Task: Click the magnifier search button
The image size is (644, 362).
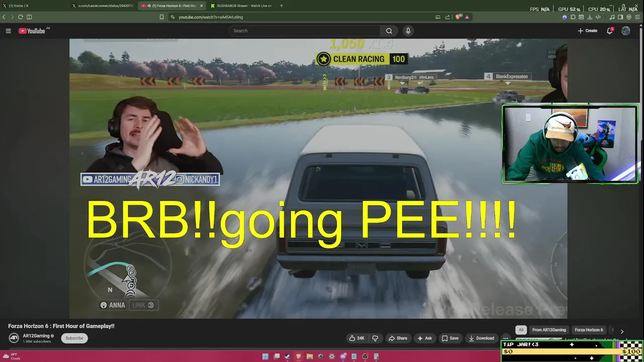Action: tap(389, 31)
